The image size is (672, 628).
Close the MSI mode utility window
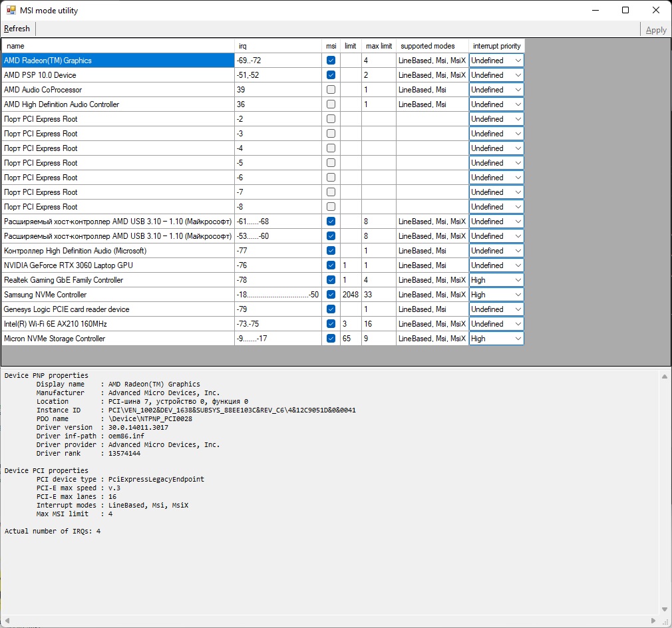[x=656, y=10]
